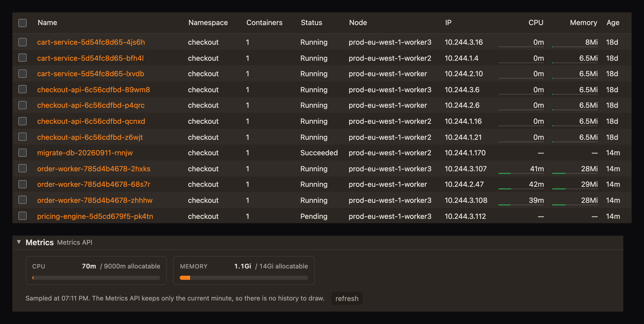
Task: Click the 39m CPU value cell
Action: pos(536,200)
